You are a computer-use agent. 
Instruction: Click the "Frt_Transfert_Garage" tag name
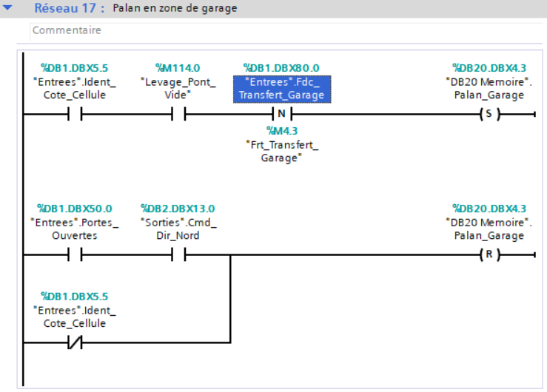point(281,151)
